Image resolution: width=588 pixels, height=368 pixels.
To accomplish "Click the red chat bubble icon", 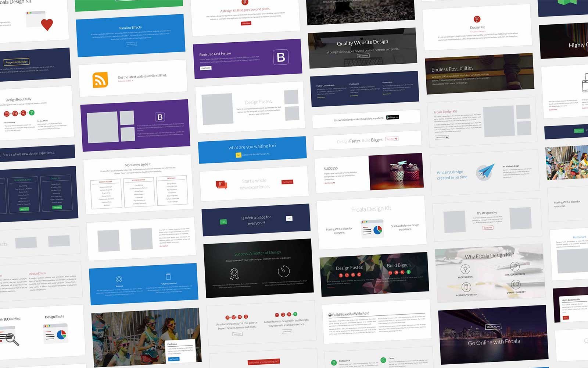I will 221,184.
